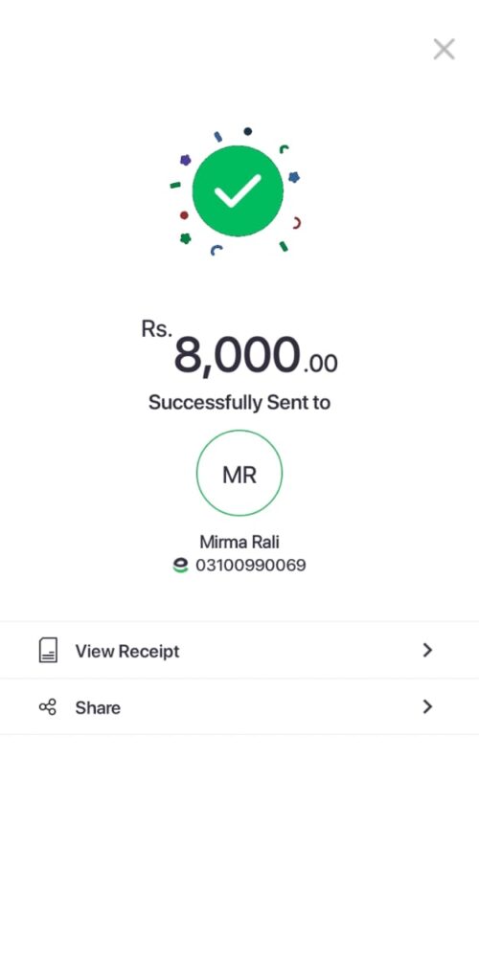Expand Share using its chevron arrow
This screenshot has width=479, height=980.
point(427,707)
